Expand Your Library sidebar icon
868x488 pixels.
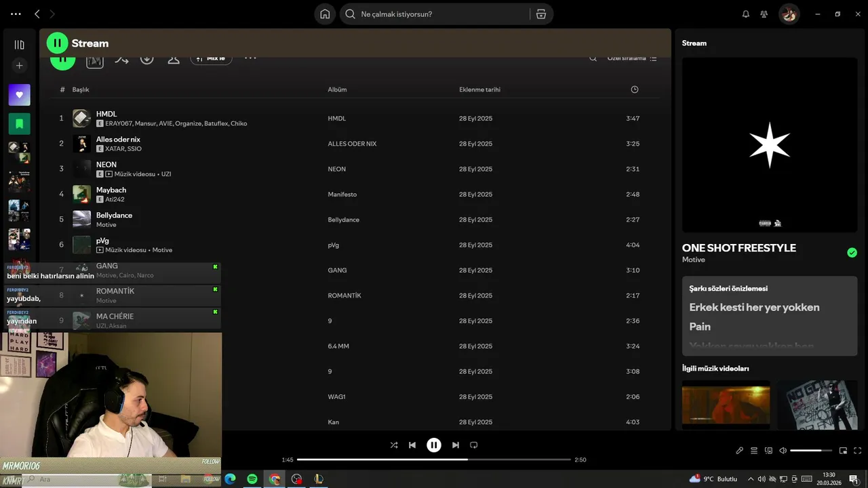[x=19, y=45]
